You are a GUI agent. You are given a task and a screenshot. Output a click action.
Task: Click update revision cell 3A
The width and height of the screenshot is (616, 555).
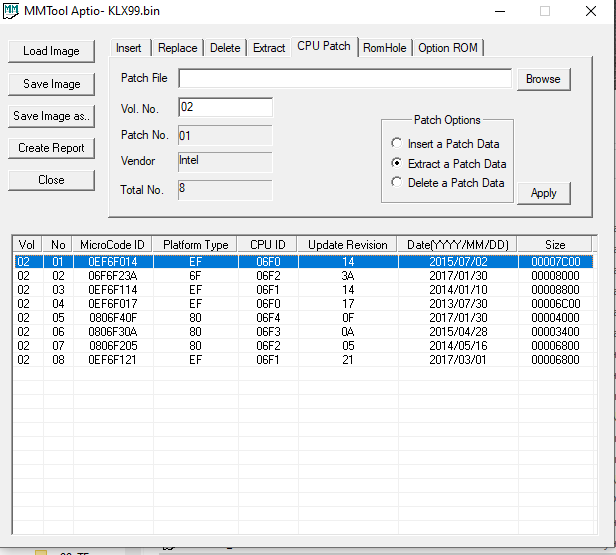pos(348,276)
